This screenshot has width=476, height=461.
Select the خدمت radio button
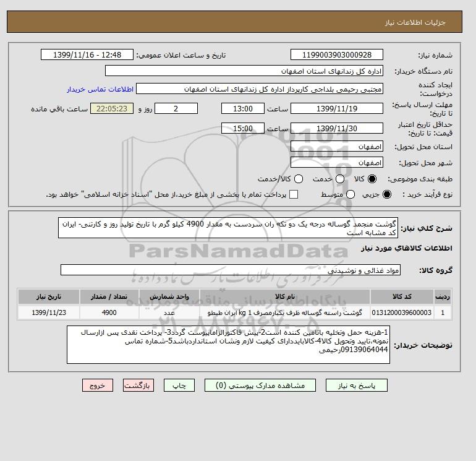340,179
